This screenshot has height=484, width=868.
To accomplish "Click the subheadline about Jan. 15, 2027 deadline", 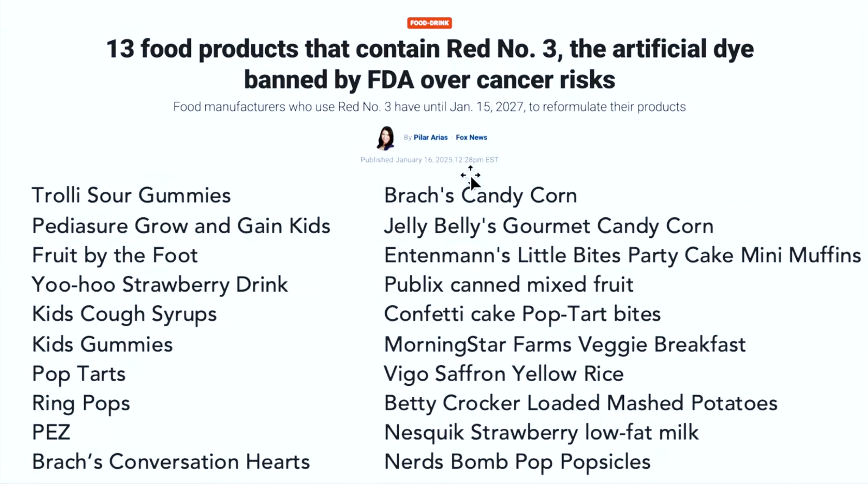I will 429,107.
